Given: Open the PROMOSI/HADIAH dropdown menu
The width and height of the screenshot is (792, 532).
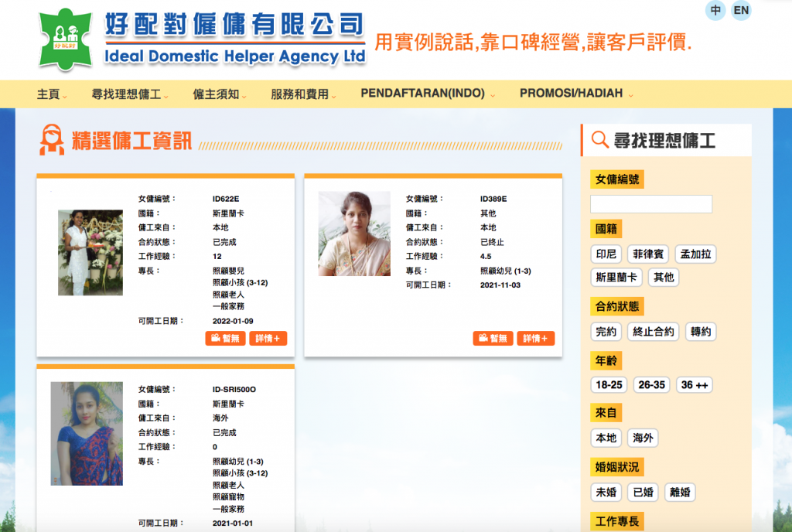Looking at the screenshot, I should (x=569, y=93).
